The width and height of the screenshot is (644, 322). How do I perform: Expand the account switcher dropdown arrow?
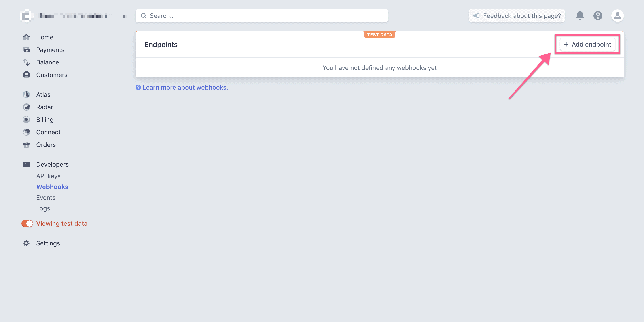[125, 16]
